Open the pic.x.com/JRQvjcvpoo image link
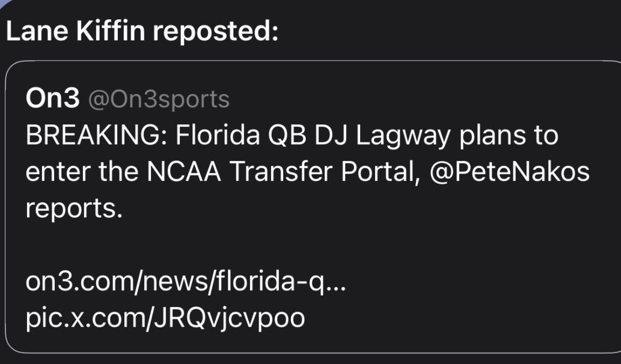This screenshot has width=621, height=364. pyautogui.click(x=165, y=318)
